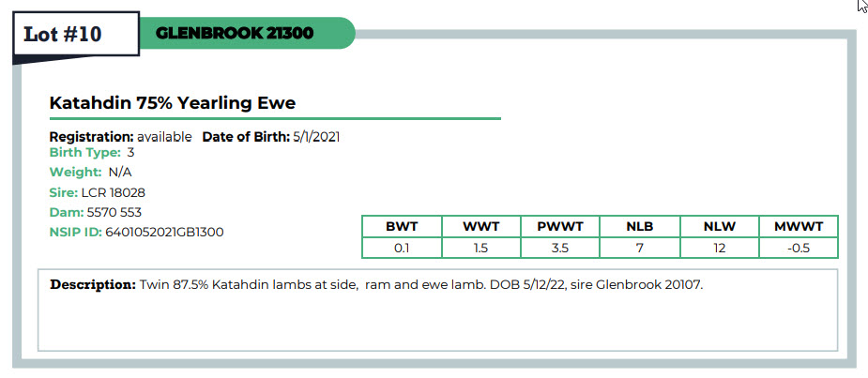Viewport: 868px width, 378px height.
Task: Select the GLENBROOK 21300 green banner
Action: coord(247,33)
